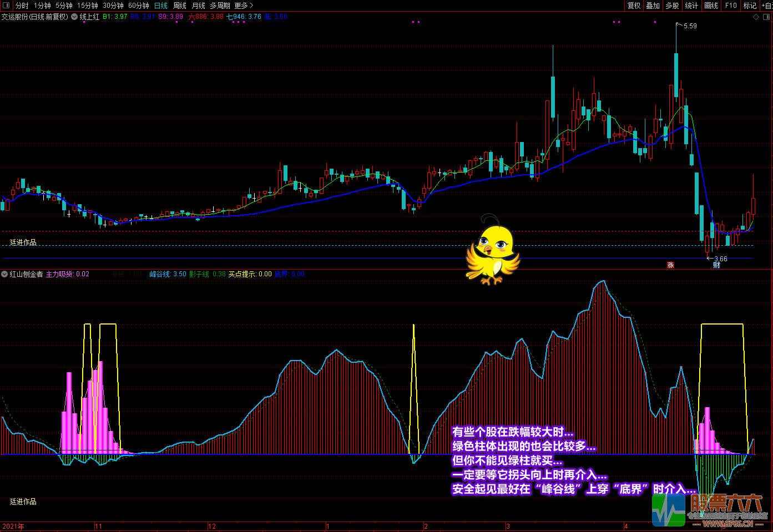Switch to the 60分钟 period tab

pyautogui.click(x=138, y=6)
